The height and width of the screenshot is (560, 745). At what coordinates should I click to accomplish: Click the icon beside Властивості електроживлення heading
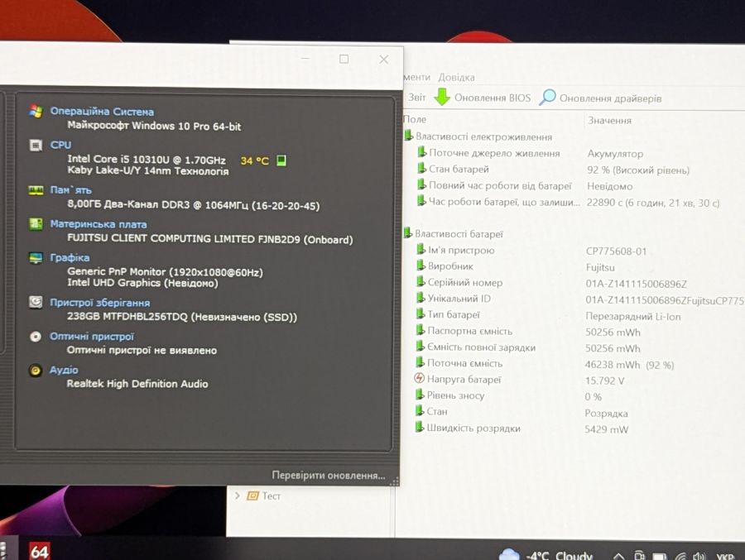click(x=409, y=136)
